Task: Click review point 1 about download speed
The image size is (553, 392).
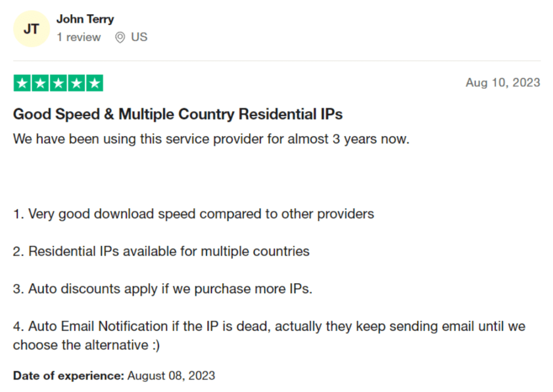Action: click(x=193, y=214)
